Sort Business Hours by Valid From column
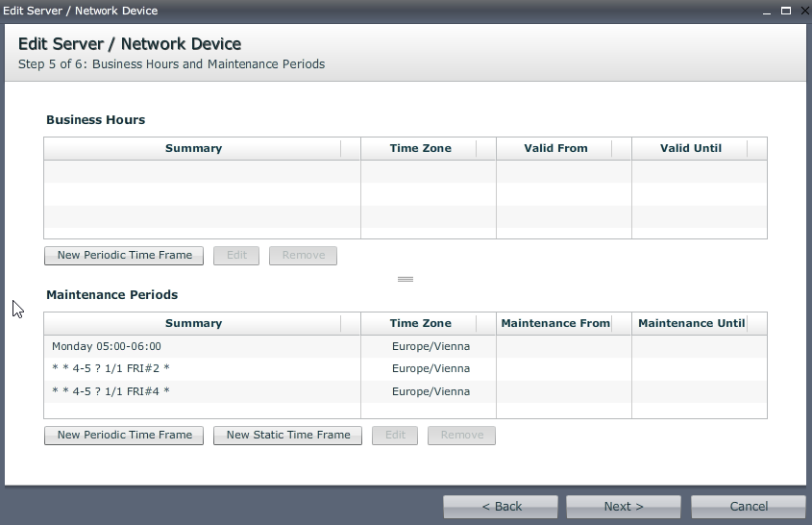 (x=555, y=148)
